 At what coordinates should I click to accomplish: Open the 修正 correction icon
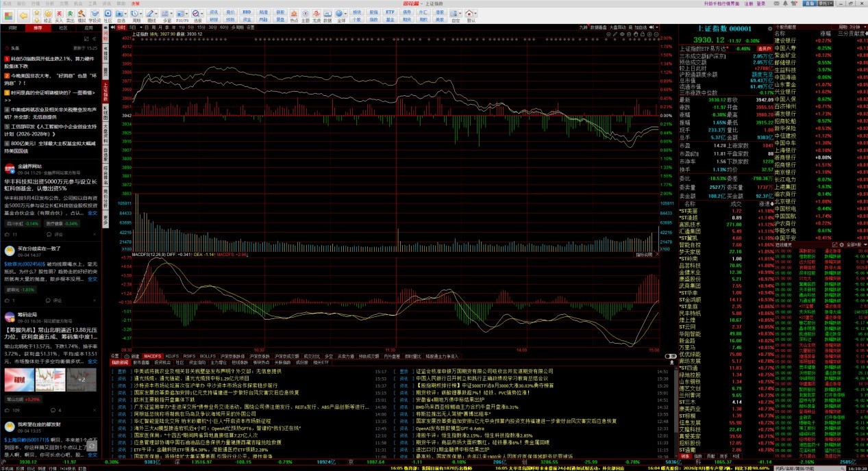click(x=48, y=15)
